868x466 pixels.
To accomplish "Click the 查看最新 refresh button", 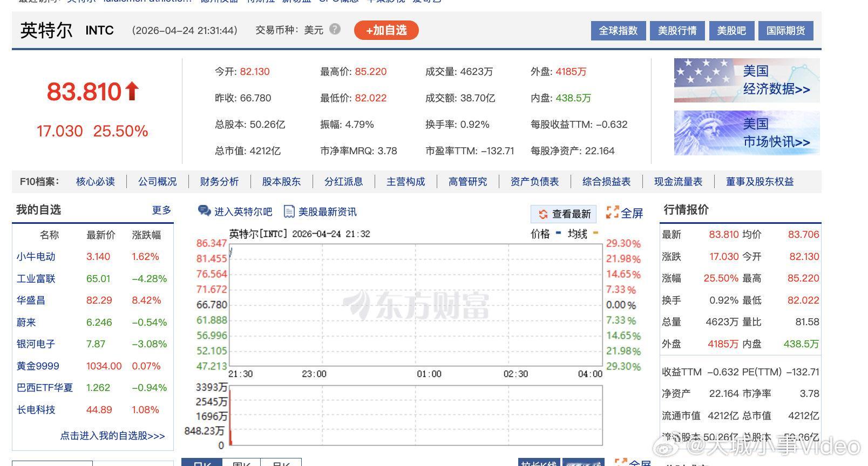I will pos(564,214).
